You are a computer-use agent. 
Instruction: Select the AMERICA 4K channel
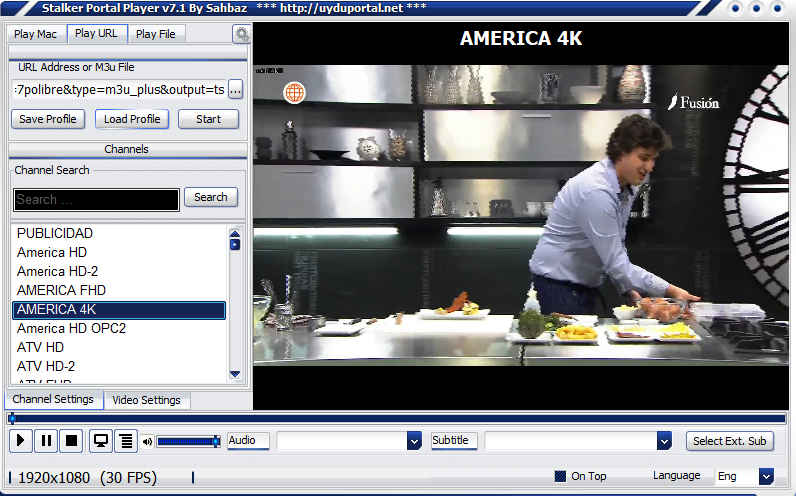[119, 310]
